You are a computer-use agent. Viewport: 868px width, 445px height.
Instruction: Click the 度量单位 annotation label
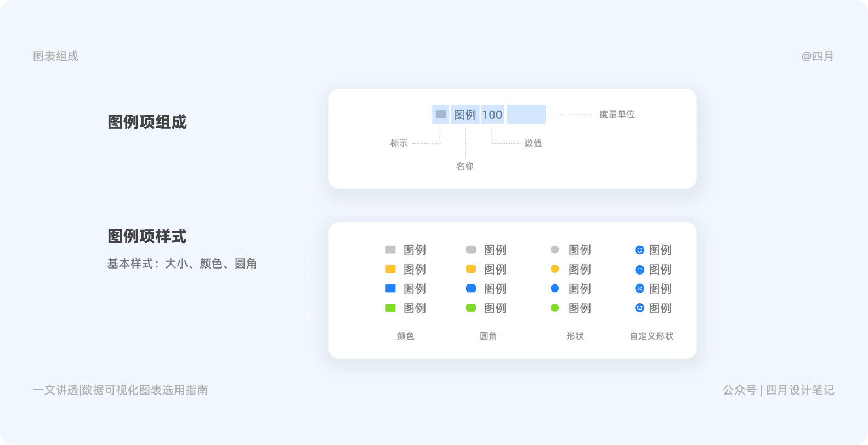click(x=617, y=115)
